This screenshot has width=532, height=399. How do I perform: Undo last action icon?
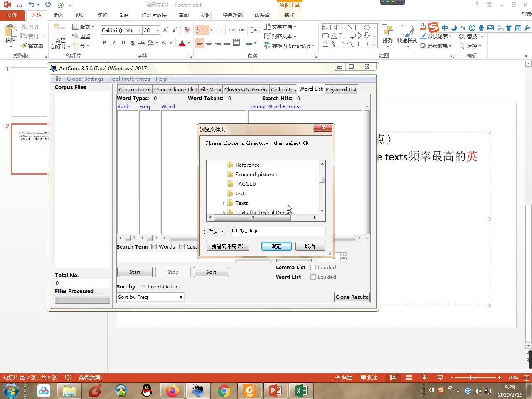(x=32, y=5)
